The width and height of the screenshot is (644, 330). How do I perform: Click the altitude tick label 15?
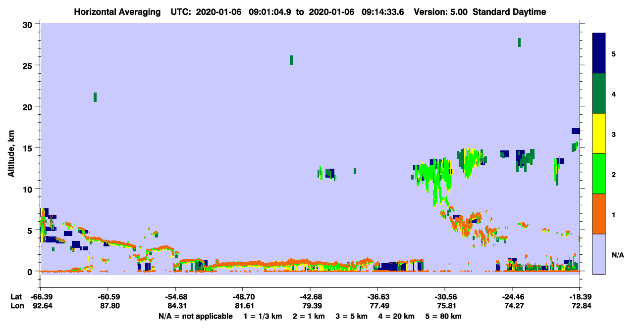tap(29, 148)
